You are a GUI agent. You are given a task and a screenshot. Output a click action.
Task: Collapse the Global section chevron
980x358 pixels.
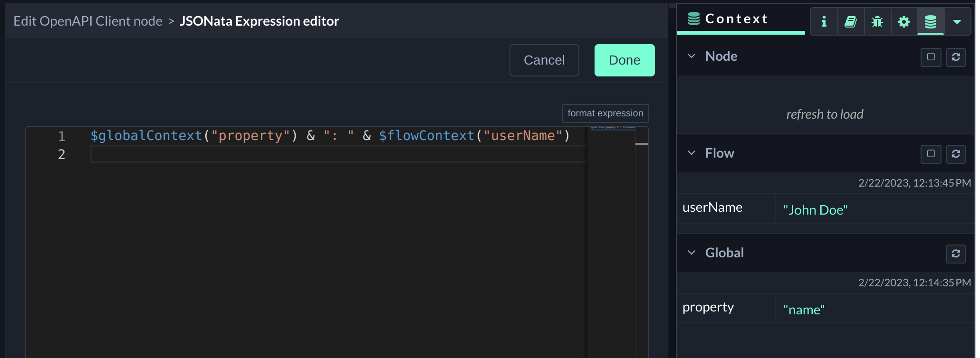tap(692, 253)
